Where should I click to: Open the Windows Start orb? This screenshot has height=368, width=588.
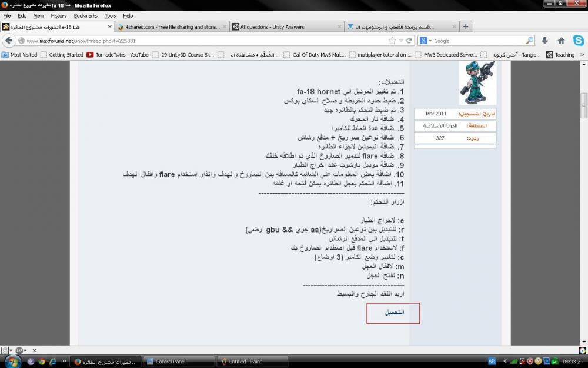13,362
